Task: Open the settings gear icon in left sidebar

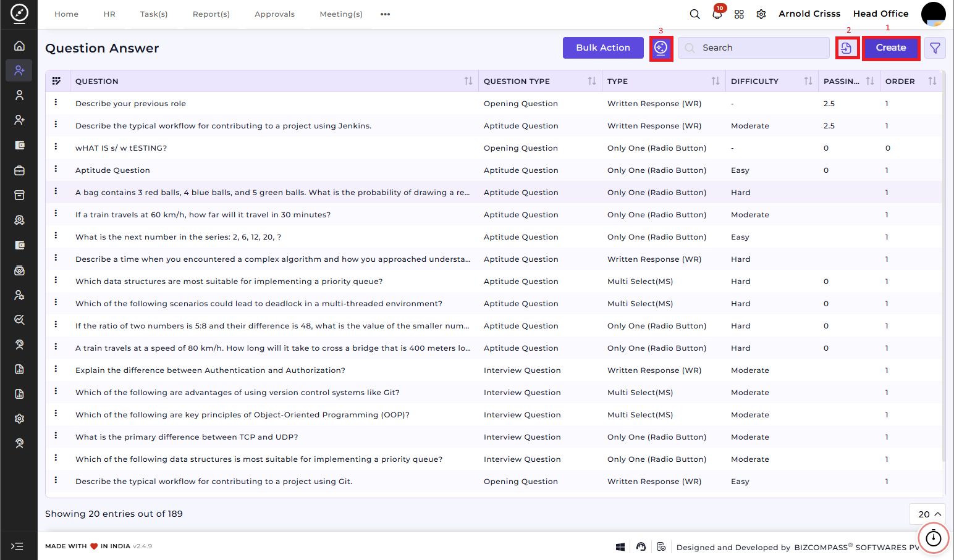Action: click(x=19, y=419)
